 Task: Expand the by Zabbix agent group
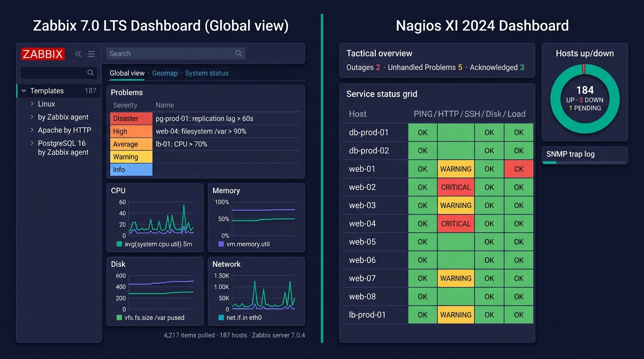pyautogui.click(x=32, y=117)
